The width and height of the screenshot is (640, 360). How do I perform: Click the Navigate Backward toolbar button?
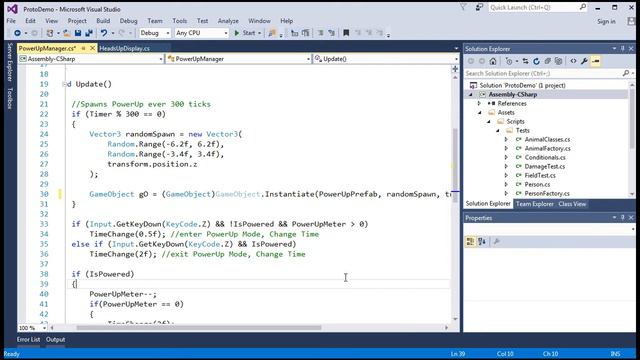click(17, 33)
